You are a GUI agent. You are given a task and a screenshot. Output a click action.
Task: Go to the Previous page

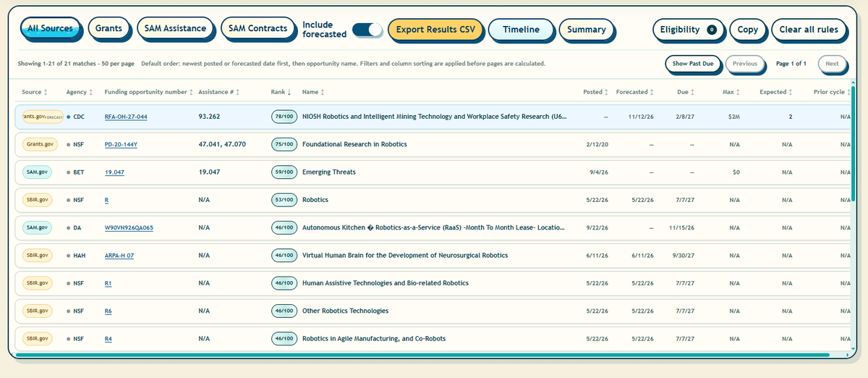(744, 64)
